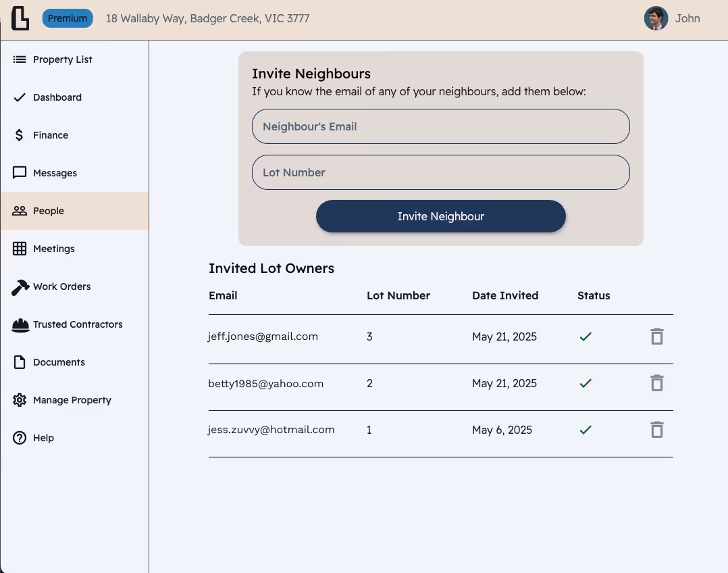Click the Manage Property gear icon
The height and width of the screenshot is (573, 728).
[x=20, y=400]
